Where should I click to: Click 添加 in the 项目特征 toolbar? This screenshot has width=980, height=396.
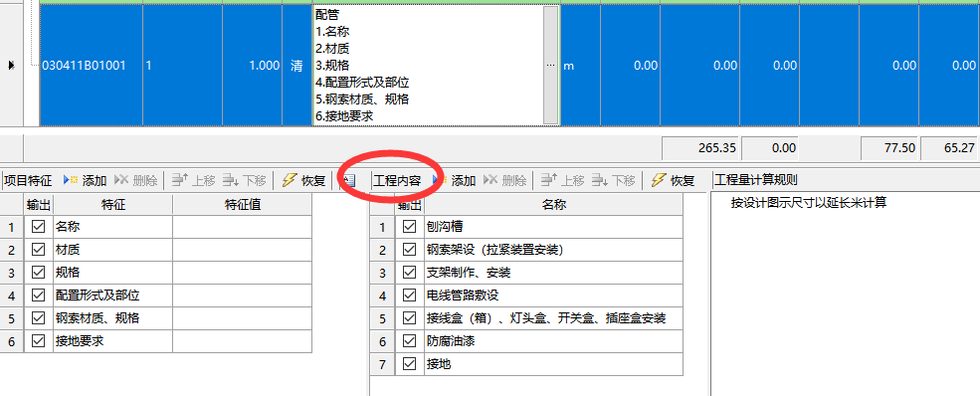point(85,181)
